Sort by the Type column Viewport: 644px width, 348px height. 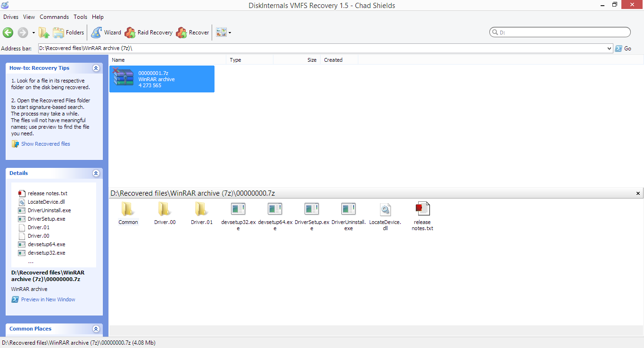coord(250,60)
